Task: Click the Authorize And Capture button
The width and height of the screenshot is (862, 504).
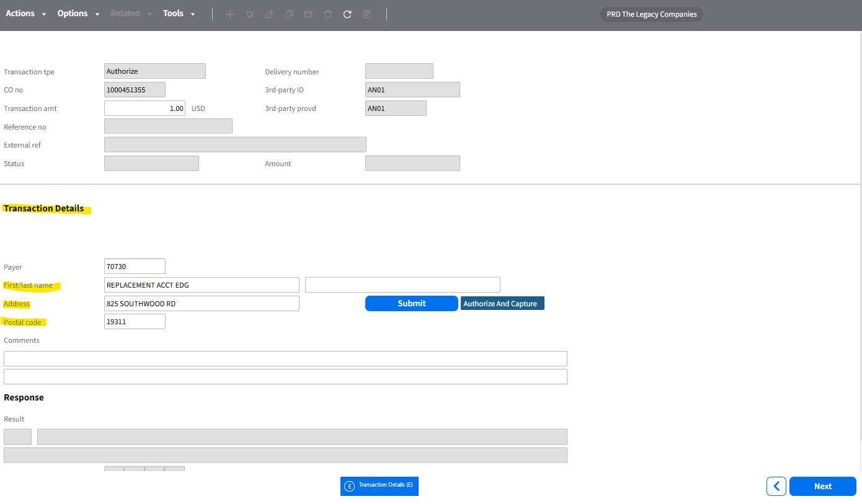Action: click(x=502, y=303)
